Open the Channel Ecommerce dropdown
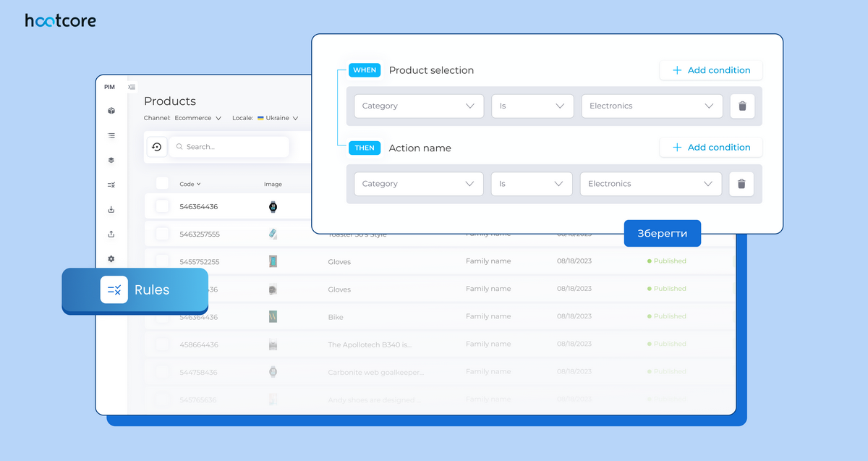 point(197,118)
